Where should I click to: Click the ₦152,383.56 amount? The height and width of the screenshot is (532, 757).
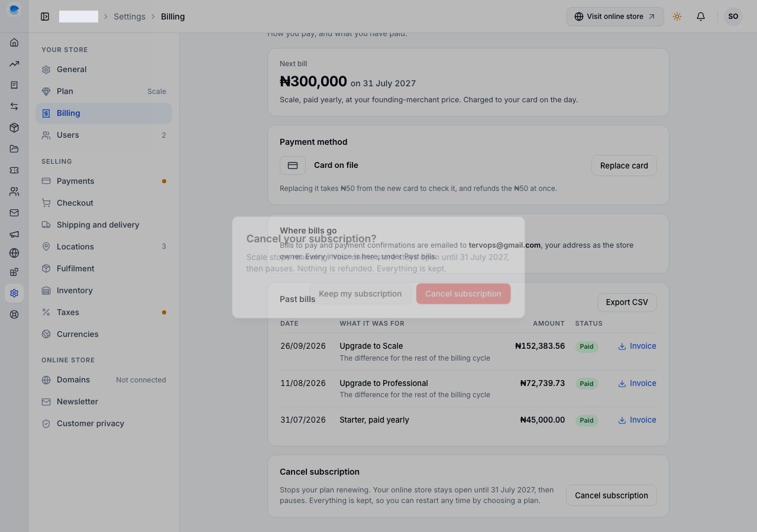[540, 346]
